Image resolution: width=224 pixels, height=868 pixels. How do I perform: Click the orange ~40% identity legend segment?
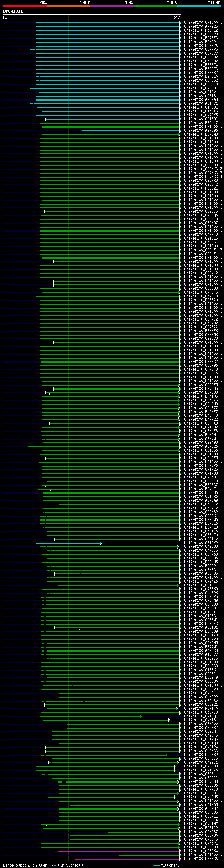(68, 6)
